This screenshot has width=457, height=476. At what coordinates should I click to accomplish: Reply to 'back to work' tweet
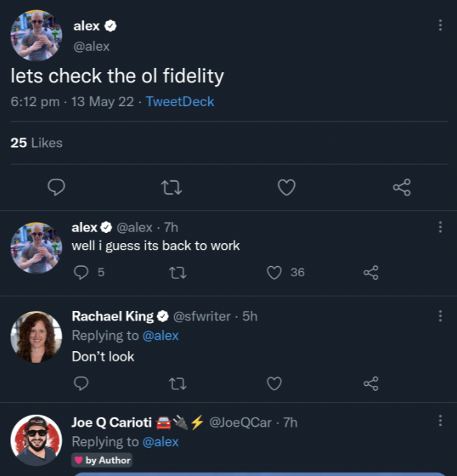coord(81,272)
